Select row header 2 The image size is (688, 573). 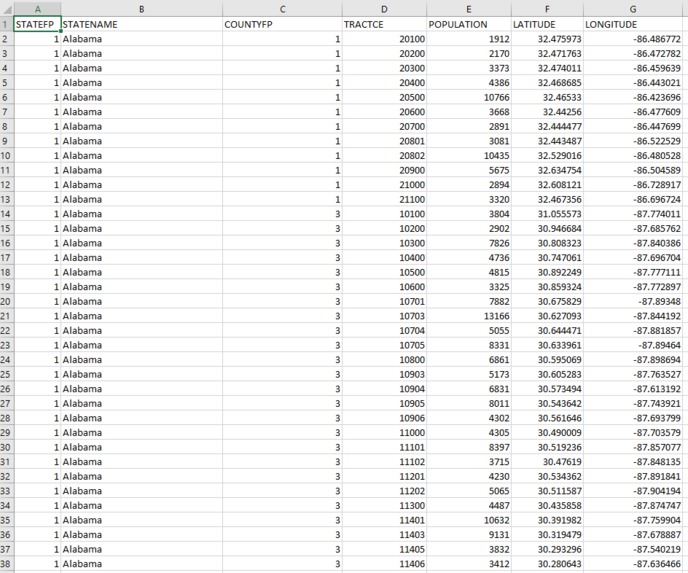(x=7, y=39)
